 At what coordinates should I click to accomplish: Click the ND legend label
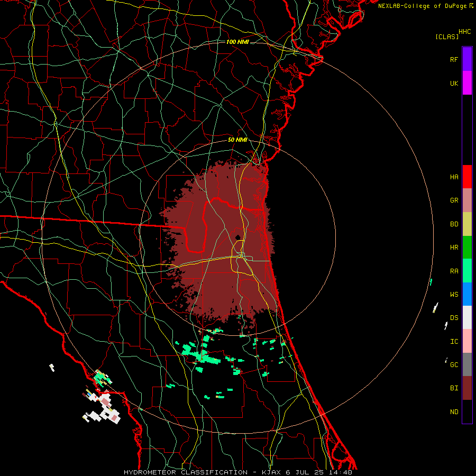point(454,411)
